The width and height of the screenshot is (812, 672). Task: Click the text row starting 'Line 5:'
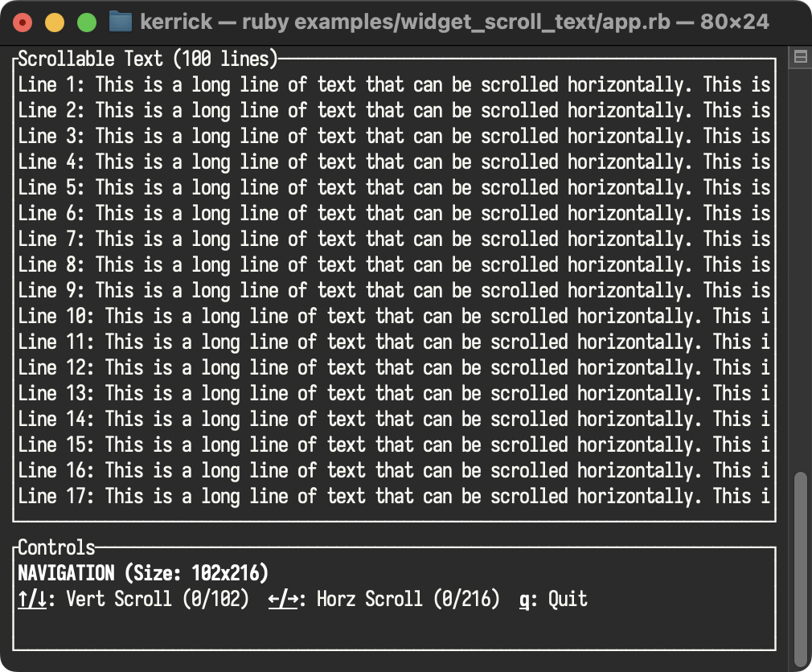coord(394,187)
